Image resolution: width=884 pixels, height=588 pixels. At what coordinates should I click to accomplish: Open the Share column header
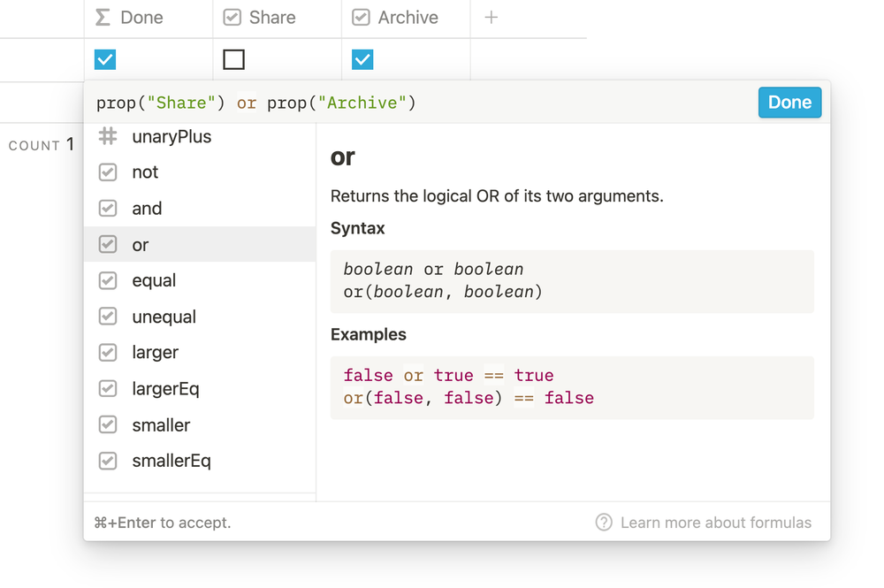coord(277,18)
